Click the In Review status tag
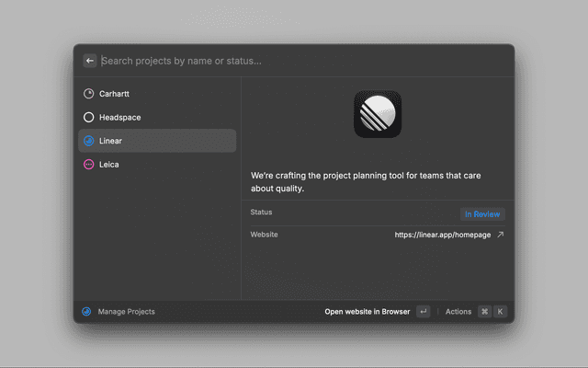 point(482,214)
